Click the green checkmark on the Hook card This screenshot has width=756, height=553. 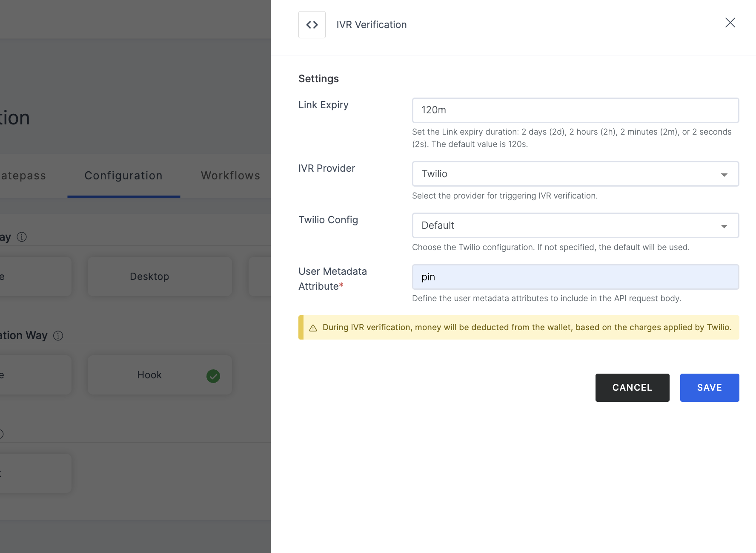point(213,376)
